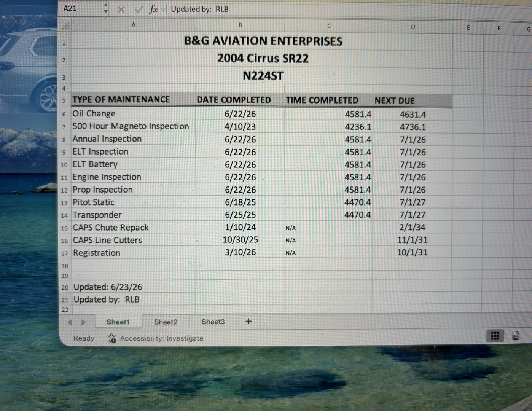This screenshot has width=532, height=411.
Task: Switch to the Sheet3 tab
Action: (x=213, y=322)
